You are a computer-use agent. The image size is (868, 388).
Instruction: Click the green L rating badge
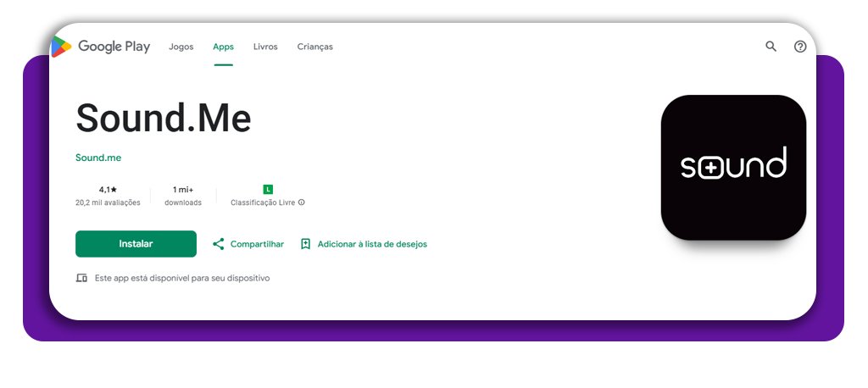point(268,189)
